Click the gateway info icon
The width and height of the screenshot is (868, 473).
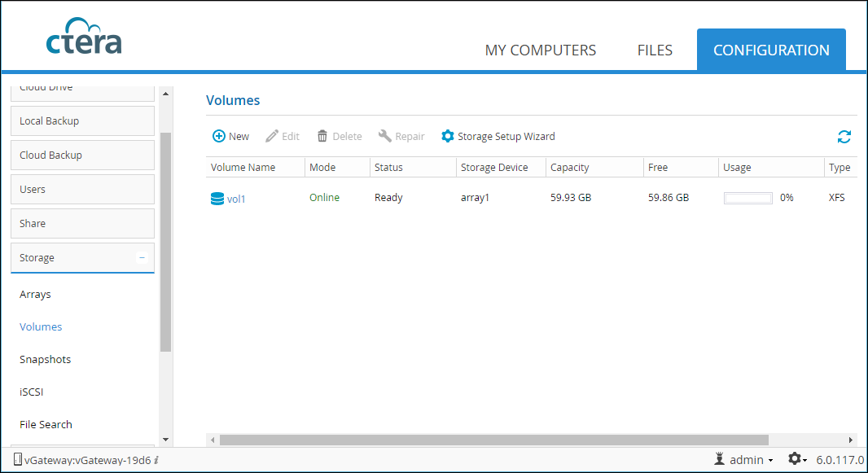[x=156, y=460]
